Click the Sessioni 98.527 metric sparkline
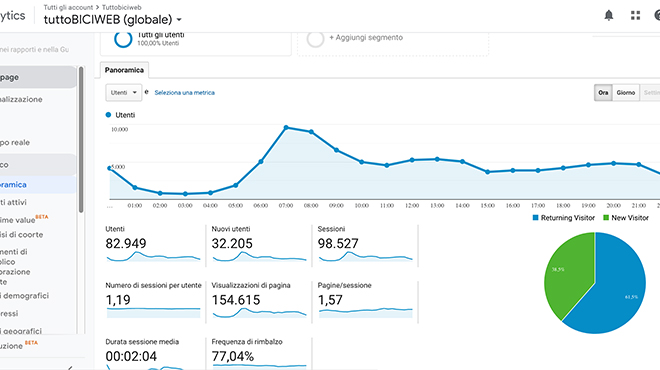Image resolution: width=660 pixels, height=370 pixels. (x=365, y=257)
